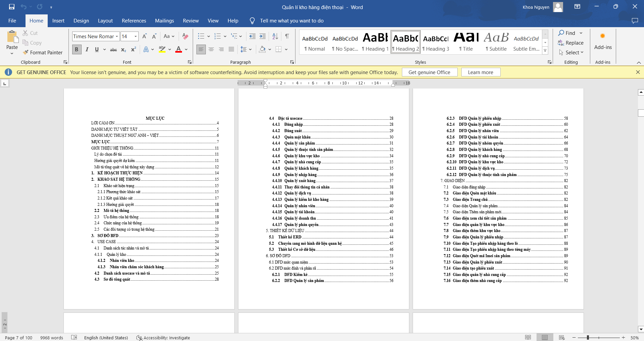Undo the last action
Screen dimensions: 644x341
pos(23,7)
